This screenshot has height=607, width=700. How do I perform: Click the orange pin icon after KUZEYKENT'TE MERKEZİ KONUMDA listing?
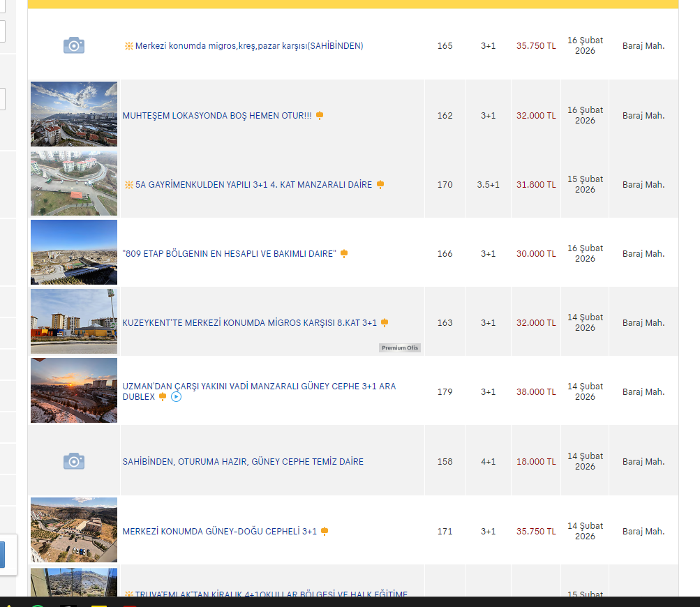pyautogui.click(x=385, y=323)
